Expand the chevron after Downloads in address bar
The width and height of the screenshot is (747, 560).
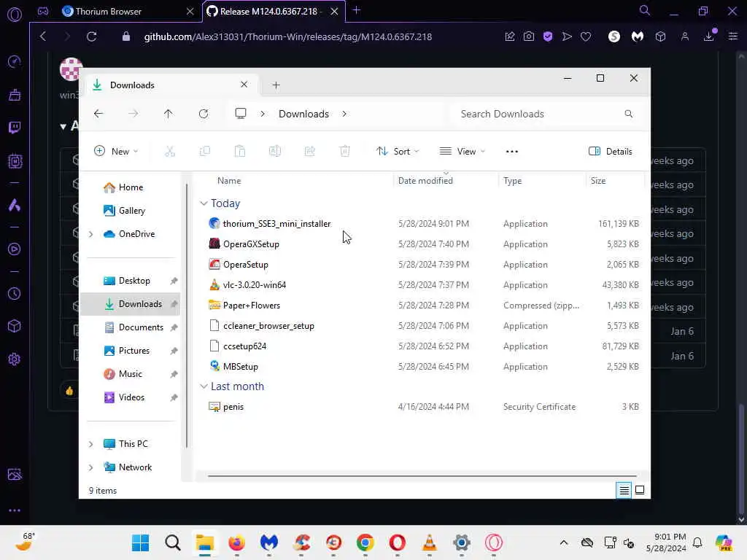coord(344,114)
